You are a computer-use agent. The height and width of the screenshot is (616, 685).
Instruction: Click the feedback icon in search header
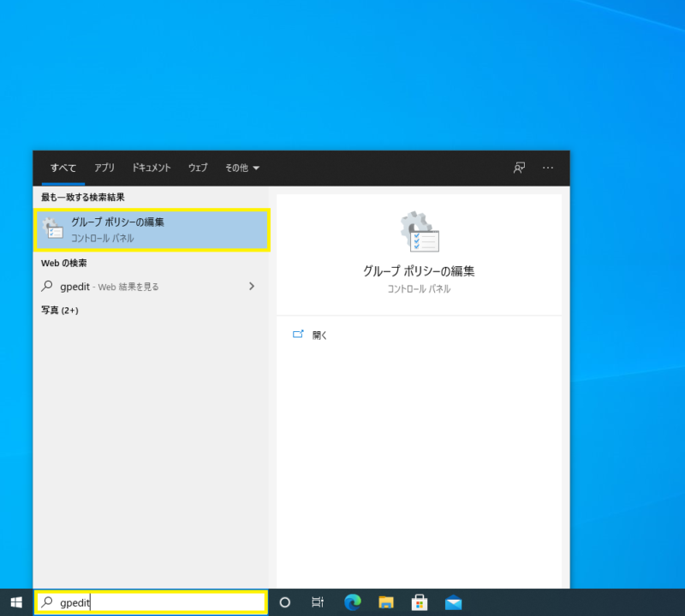click(519, 168)
